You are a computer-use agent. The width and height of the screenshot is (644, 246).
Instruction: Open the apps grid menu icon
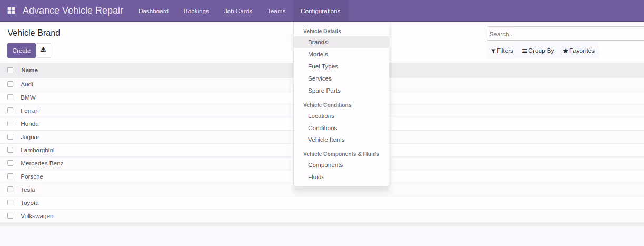(x=11, y=11)
